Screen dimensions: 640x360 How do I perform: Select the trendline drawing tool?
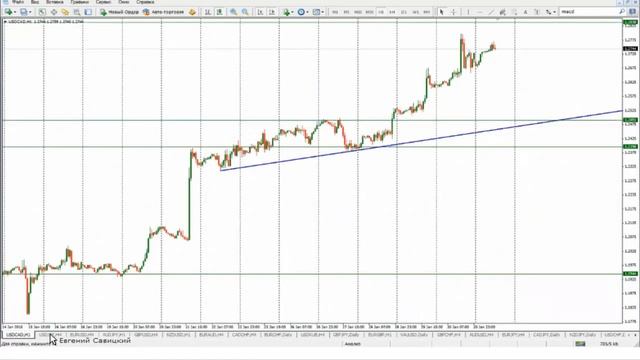pyautogui.click(x=491, y=12)
